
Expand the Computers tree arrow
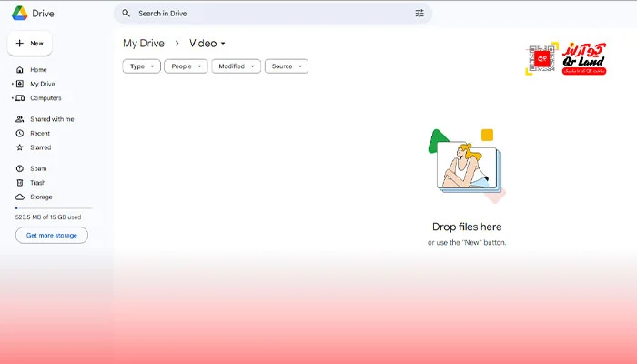point(12,98)
